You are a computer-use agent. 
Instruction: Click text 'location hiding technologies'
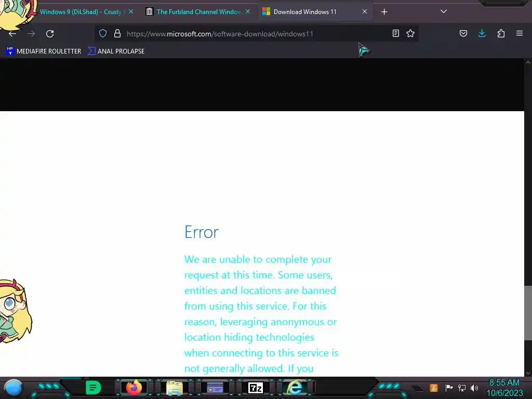click(x=249, y=338)
